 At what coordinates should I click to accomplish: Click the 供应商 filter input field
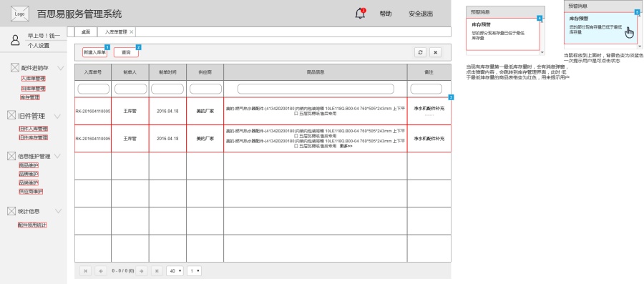(x=205, y=89)
